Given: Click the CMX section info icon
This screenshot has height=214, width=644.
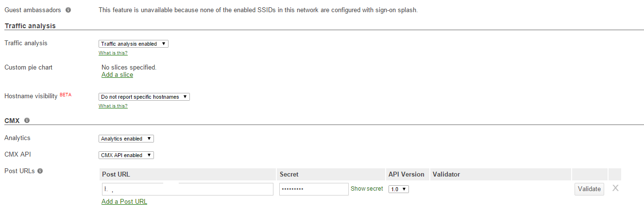Looking at the screenshot, I should [27, 120].
